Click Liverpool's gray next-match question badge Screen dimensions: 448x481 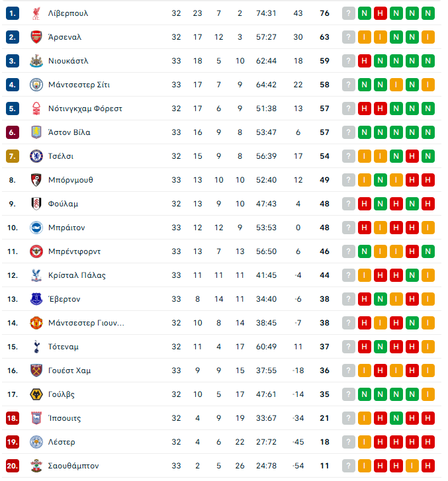click(x=349, y=13)
